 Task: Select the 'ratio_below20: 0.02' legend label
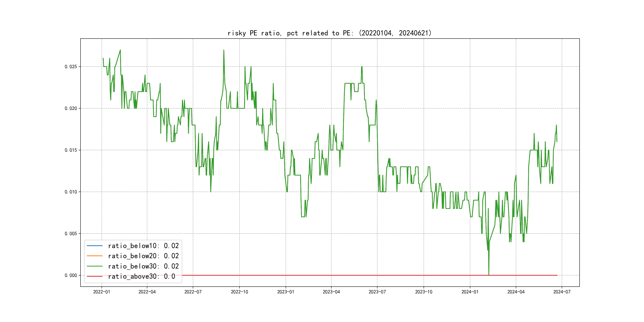143,256
